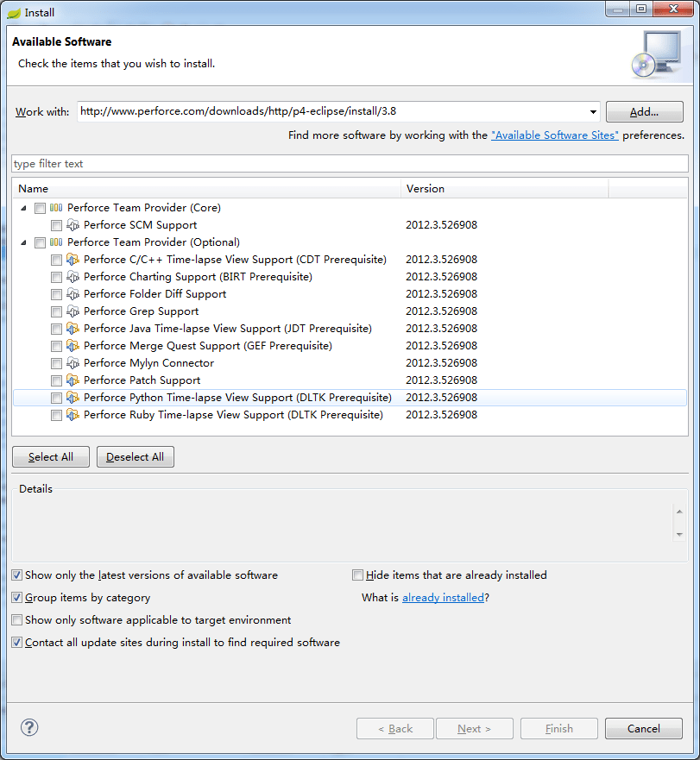Check the Perforce Python Time-lapse View Support checkbox

pyautogui.click(x=56, y=399)
